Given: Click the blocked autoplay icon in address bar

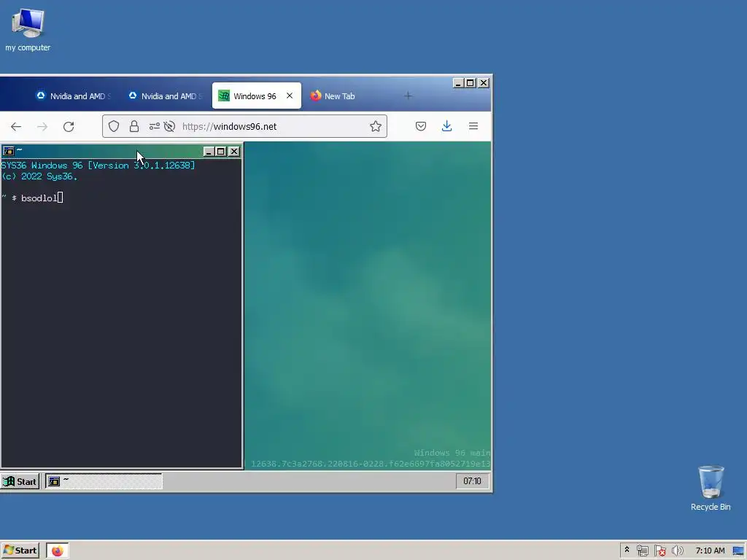Looking at the screenshot, I should point(169,126).
